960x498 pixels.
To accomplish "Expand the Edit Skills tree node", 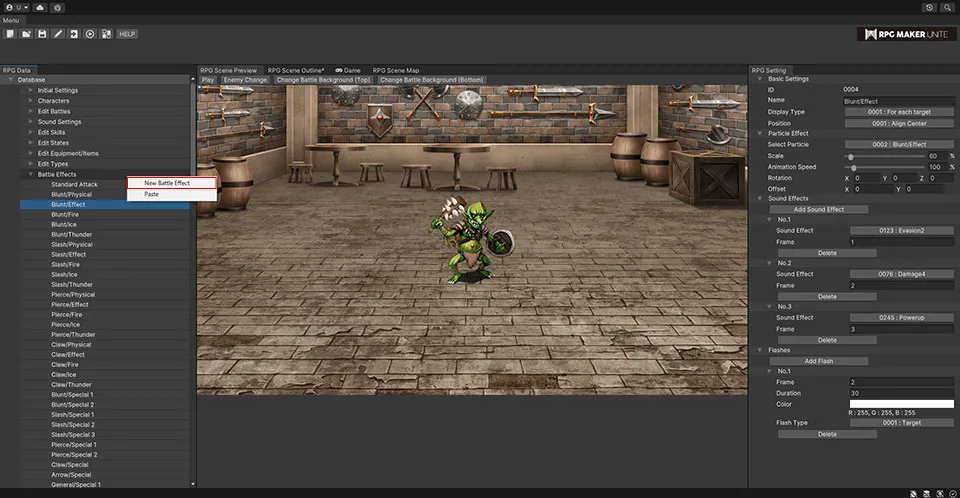I will click(31, 132).
